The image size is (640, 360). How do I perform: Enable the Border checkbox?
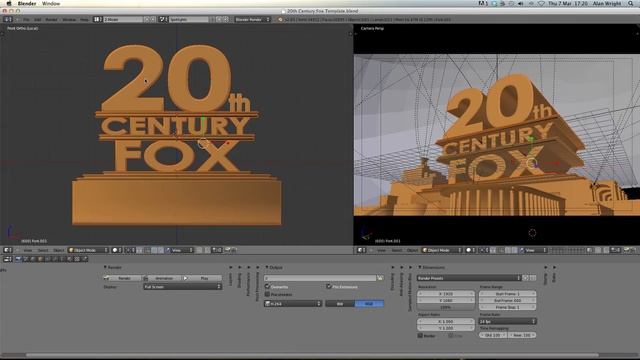(420, 336)
